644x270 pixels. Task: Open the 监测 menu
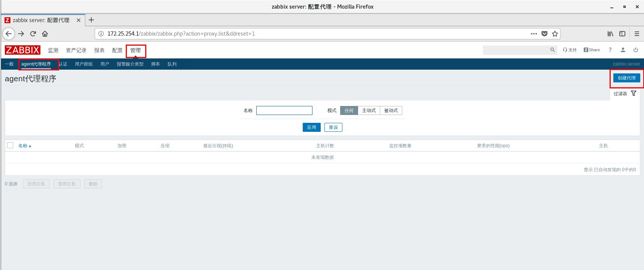53,50
